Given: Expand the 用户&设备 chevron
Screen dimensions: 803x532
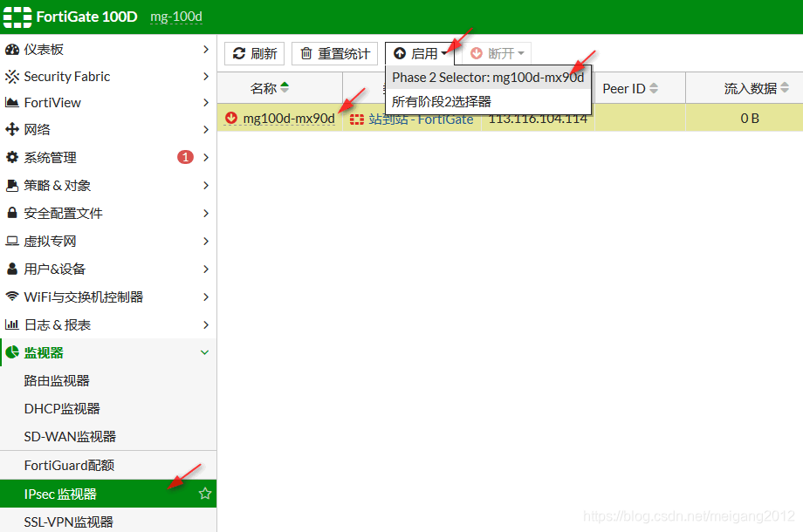Looking at the screenshot, I should coord(206,269).
